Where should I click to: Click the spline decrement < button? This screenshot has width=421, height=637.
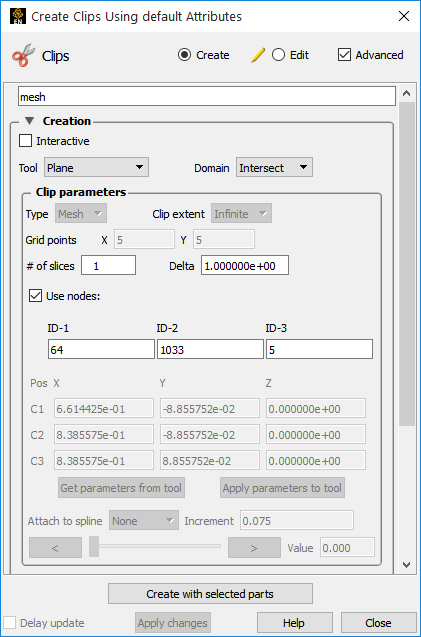click(55, 548)
